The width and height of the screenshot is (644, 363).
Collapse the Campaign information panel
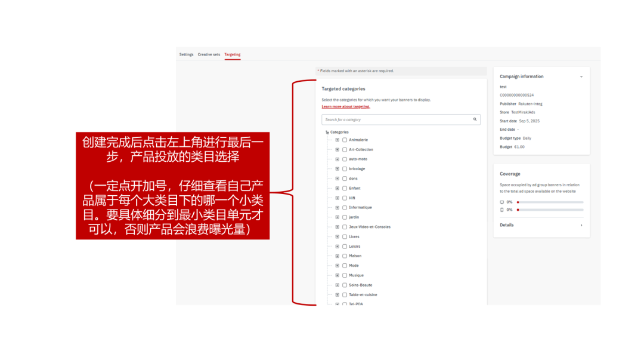[x=581, y=76]
